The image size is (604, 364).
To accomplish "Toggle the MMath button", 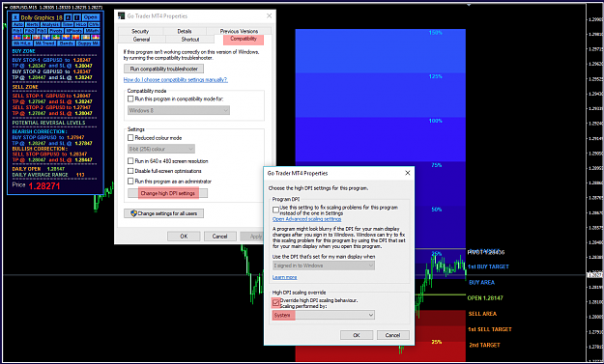I will coord(92,31).
